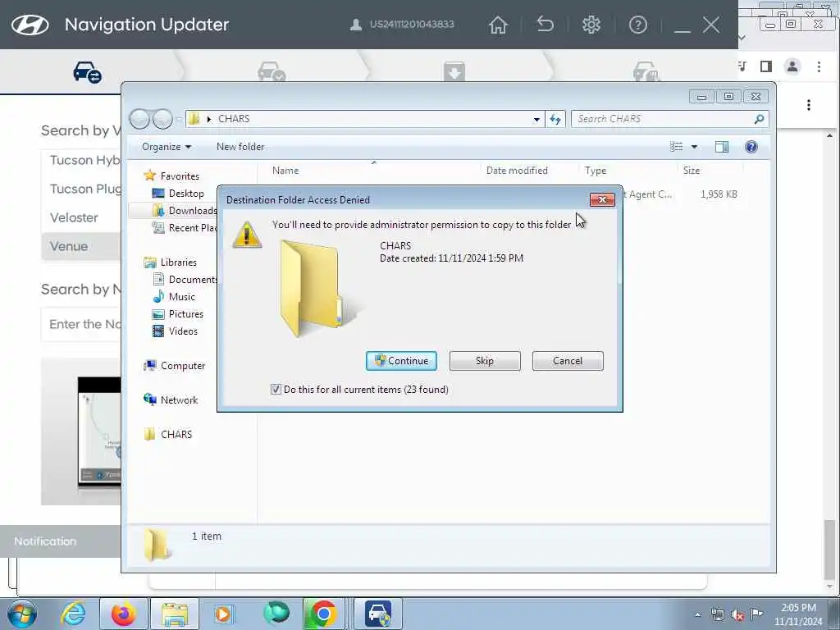Screen dimensions: 840x630
Task: Toggle the preview pane icon
Action: [722, 147]
